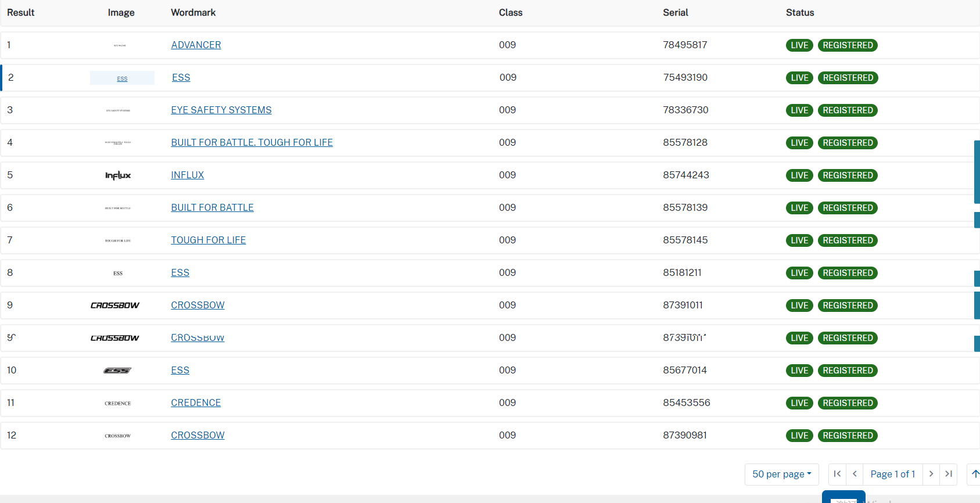Click the REGISTERED badge for INFLUX

pyautogui.click(x=848, y=175)
